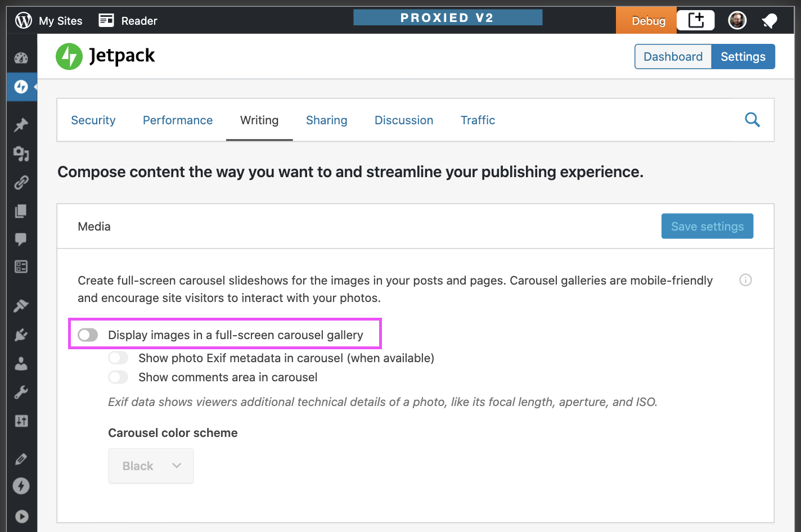Click the Exif data explanation text
Viewport: 801px width, 532px height.
382,402
